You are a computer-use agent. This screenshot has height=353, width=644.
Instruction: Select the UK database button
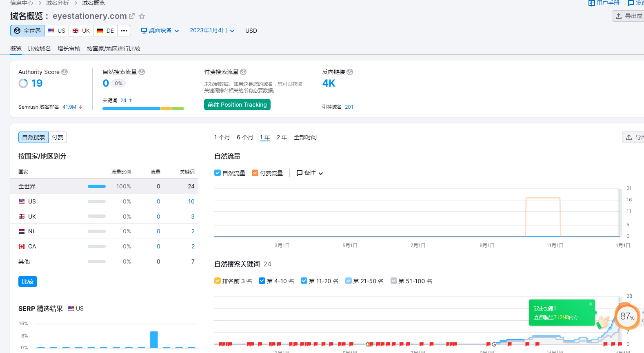(81, 31)
